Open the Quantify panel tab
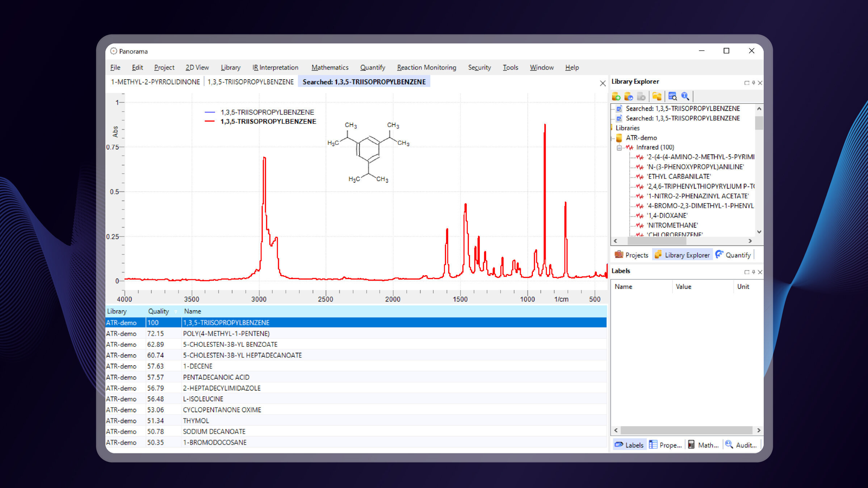Image resolution: width=868 pixels, height=488 pixels. tap(734, 255)
